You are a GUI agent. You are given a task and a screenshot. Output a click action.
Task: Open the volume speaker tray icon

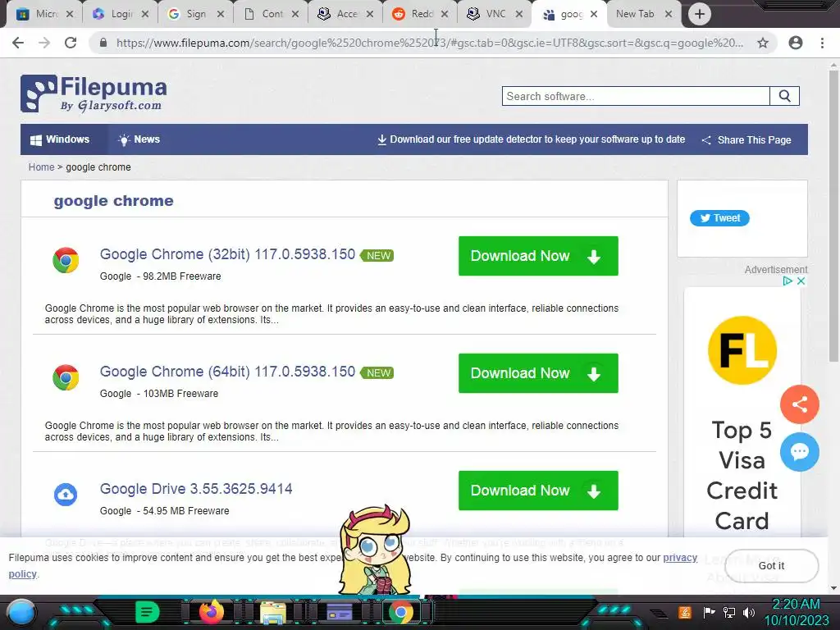(749, 612)
